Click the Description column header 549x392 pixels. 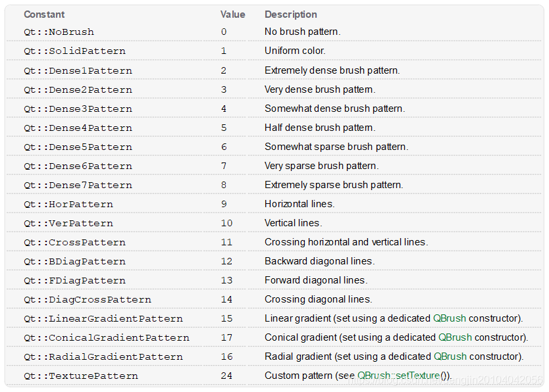[290, 14]
